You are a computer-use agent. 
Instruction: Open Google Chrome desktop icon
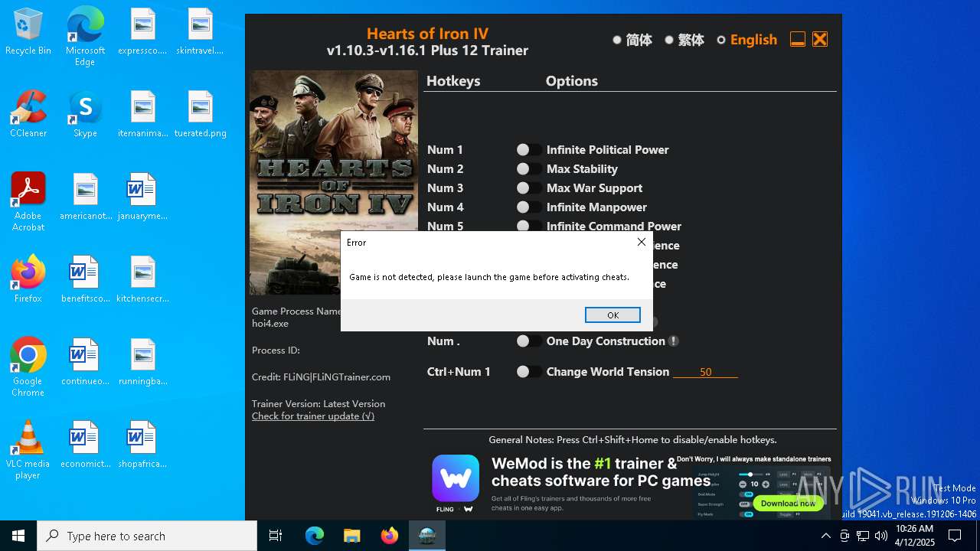pos(28,367)
